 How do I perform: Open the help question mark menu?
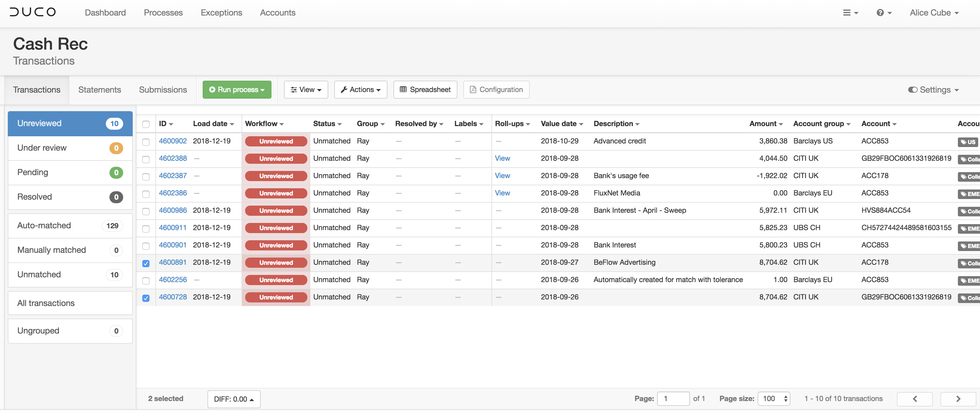[884, 13]
